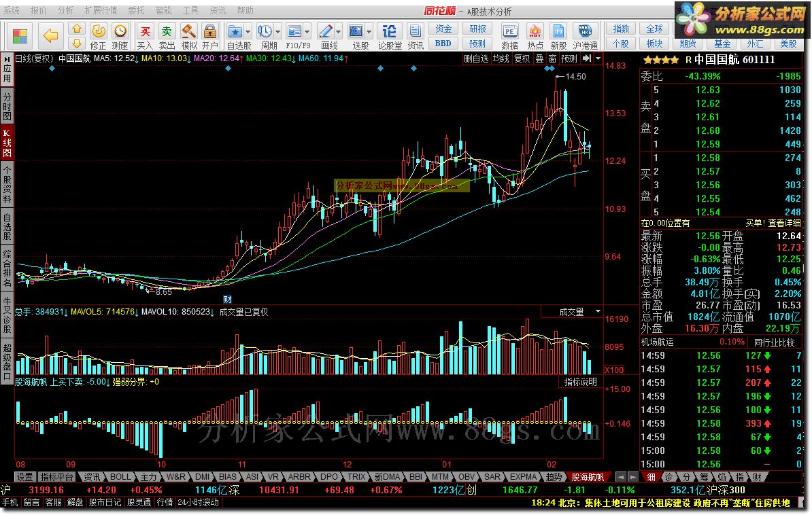Click the 115 row's red up arrow
This screenshot has width=812, height=515.
(767, 369)
